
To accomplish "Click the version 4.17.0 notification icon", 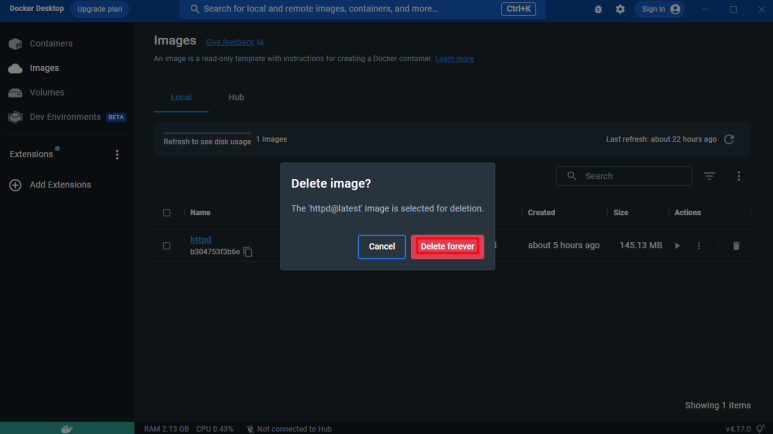I will tap(761, 429).
